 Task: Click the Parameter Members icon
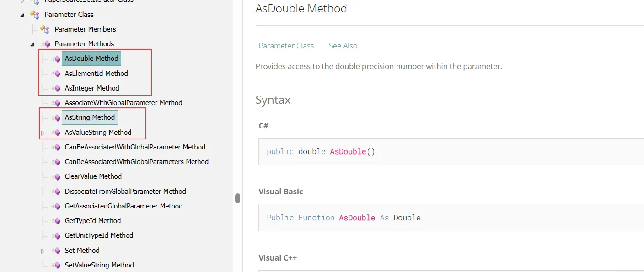(45, 29)
